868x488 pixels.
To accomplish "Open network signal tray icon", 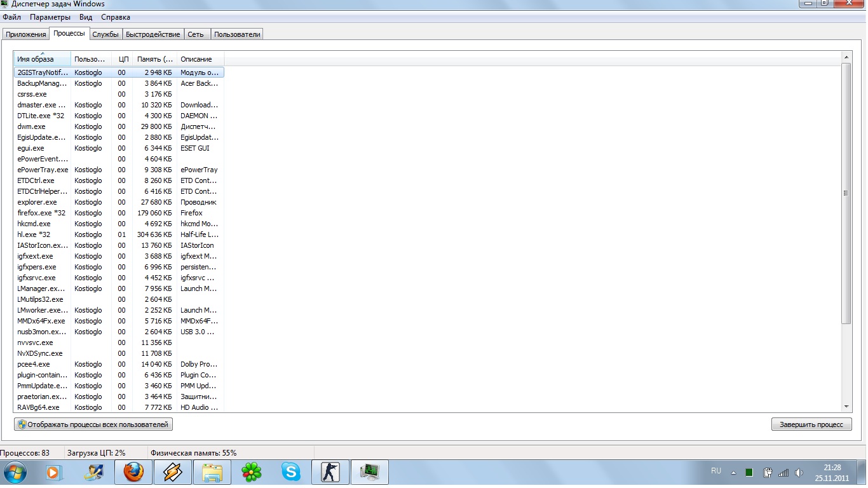I will (783, 472).
